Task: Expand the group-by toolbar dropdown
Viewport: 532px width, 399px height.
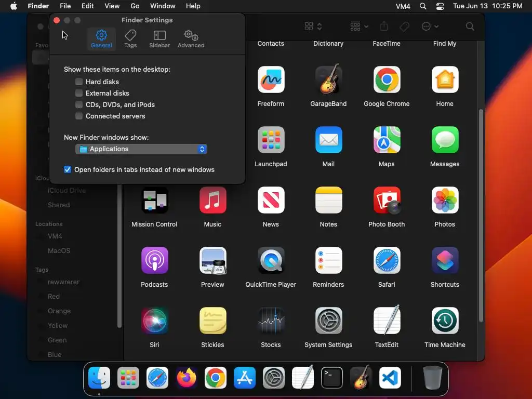Action: click(x=359, y=26)
